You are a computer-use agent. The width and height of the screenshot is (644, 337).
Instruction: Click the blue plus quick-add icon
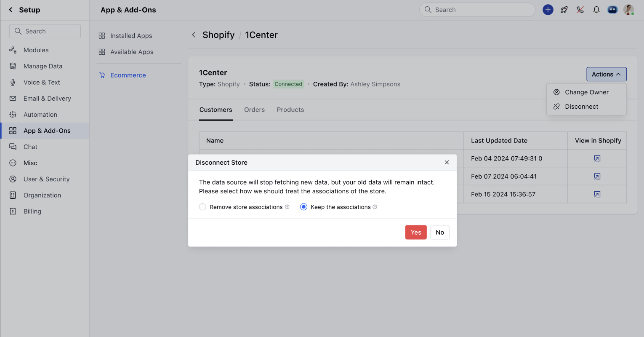(548, 10)
